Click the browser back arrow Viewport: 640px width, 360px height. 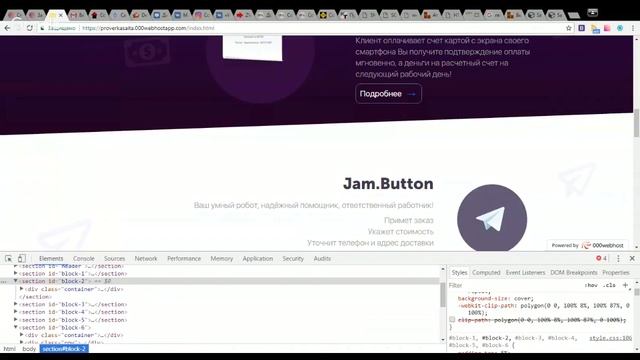coord(7,28)
